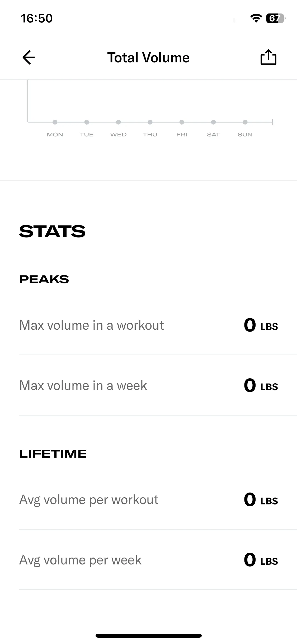Tap the Total Volume page title
This screenshot has width=297, height=644.
tap(148, 58)
